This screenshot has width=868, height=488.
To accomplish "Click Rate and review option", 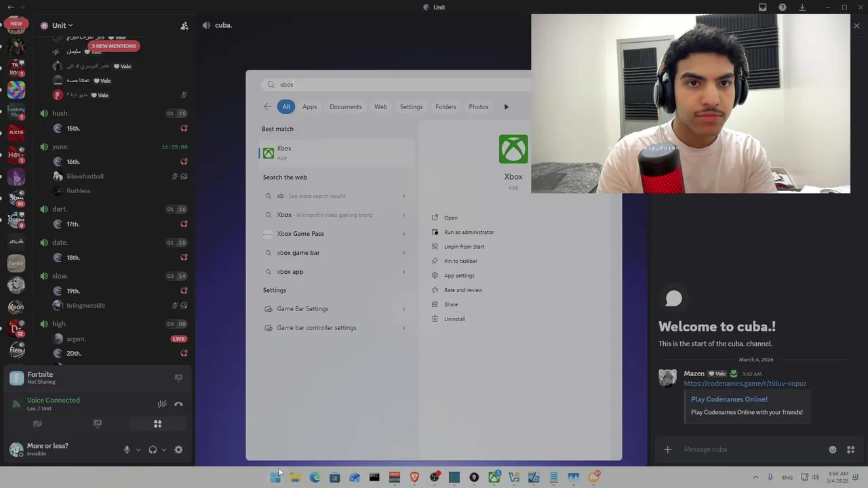I will point(463,290).
